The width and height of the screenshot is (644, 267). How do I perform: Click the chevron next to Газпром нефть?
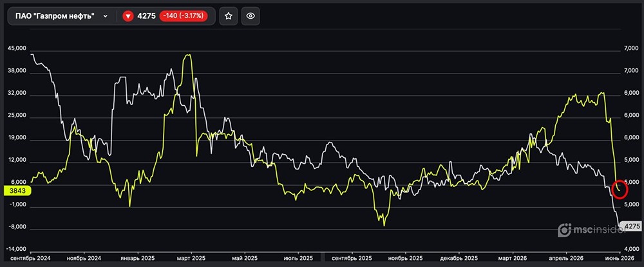point(106,16)
